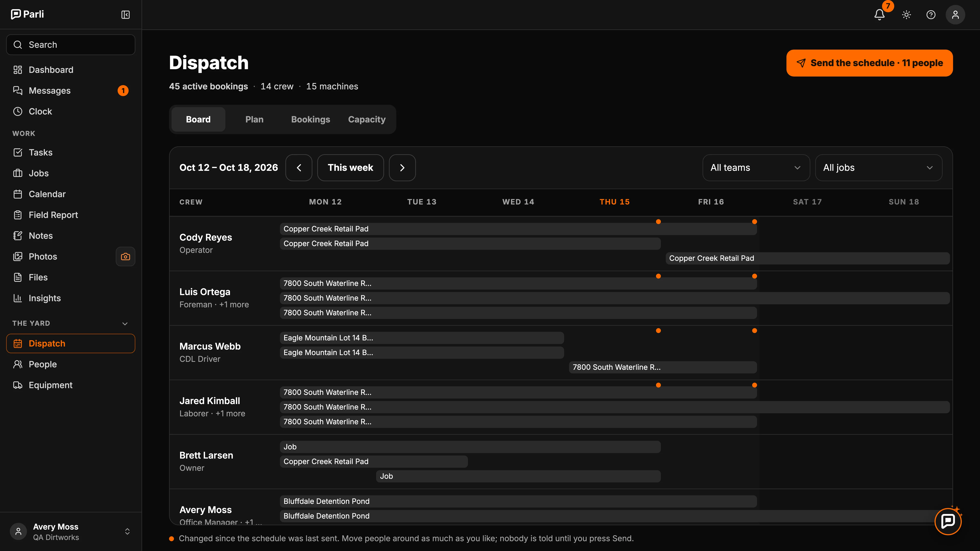Click Cody Reyes crew name
Screen dimensions: 980x551
206,237
